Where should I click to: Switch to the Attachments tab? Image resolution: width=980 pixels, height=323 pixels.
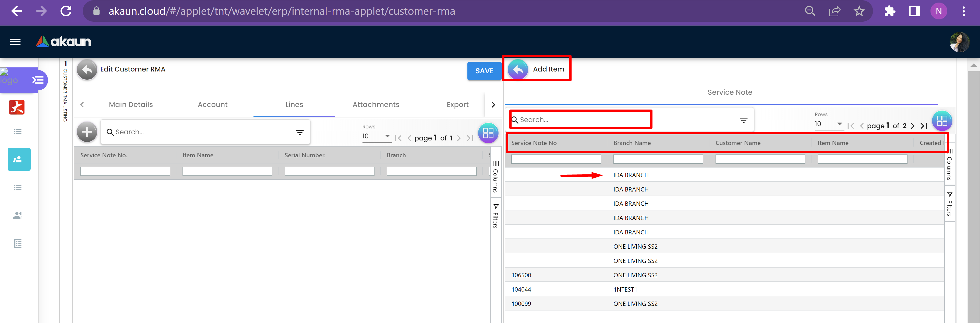[376, 105]
